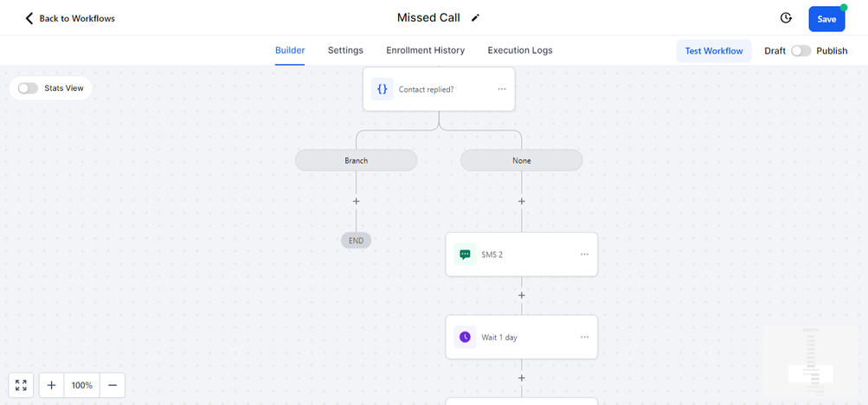Click the back arrow chevron icon
The height and width of the screenshot is (405, 868).
[29, 18]
